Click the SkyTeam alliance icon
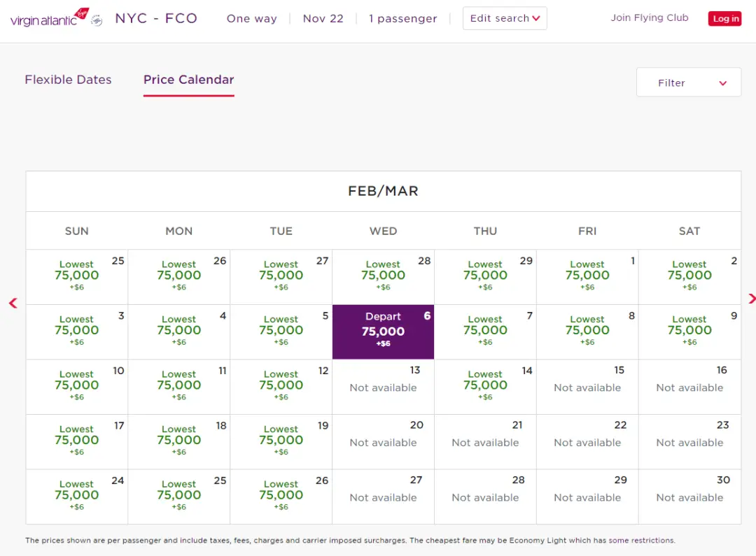The height and width of the screenshot is (556, 756). (97, 19)
